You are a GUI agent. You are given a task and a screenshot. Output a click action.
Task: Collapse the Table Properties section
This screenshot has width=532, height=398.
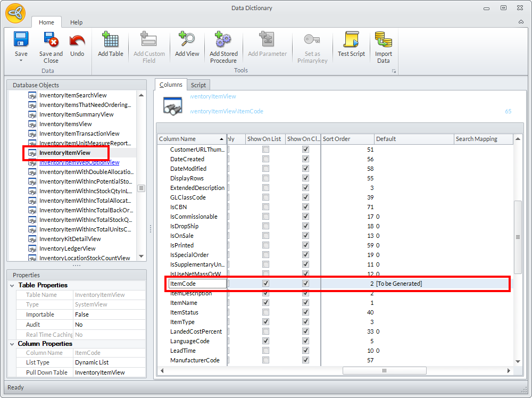pyautogui.click(x=13, y=285)
